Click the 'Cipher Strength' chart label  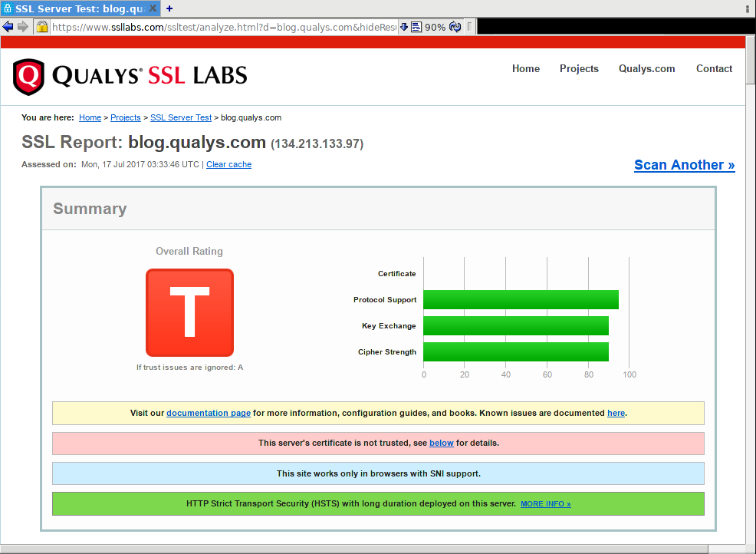[386, 351]
